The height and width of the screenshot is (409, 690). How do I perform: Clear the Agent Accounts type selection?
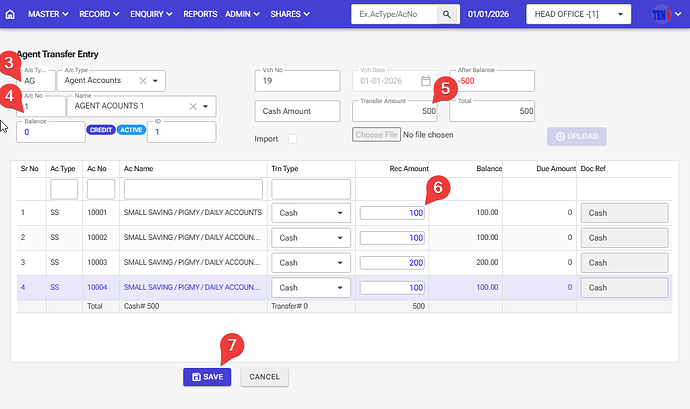[142, 81]
